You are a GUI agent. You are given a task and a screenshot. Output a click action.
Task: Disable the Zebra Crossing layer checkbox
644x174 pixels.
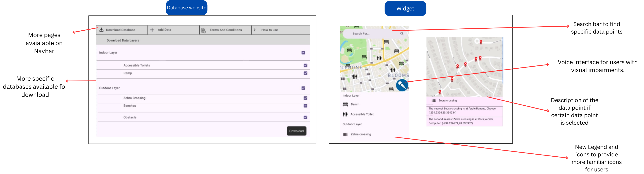pyautogui.click(x=305, y=98)
